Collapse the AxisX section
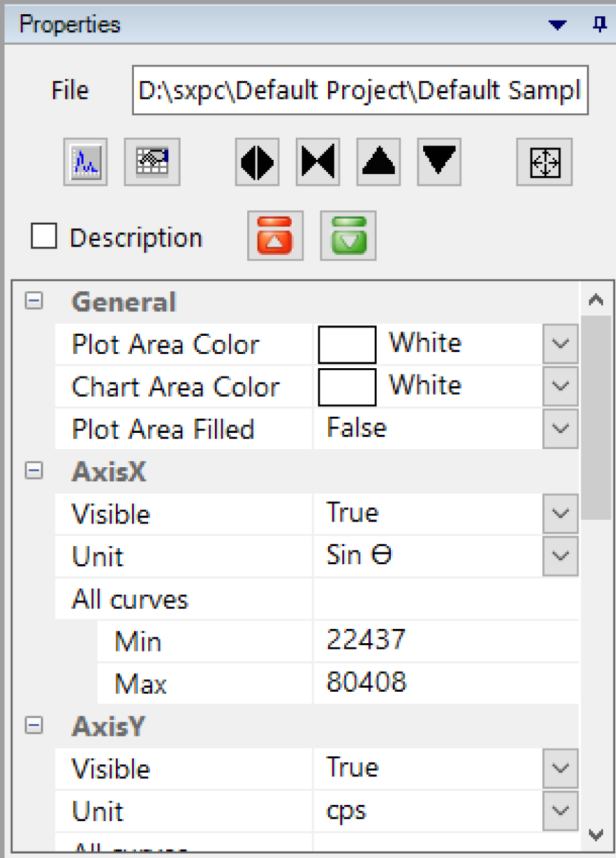 [x=34, y=471]
